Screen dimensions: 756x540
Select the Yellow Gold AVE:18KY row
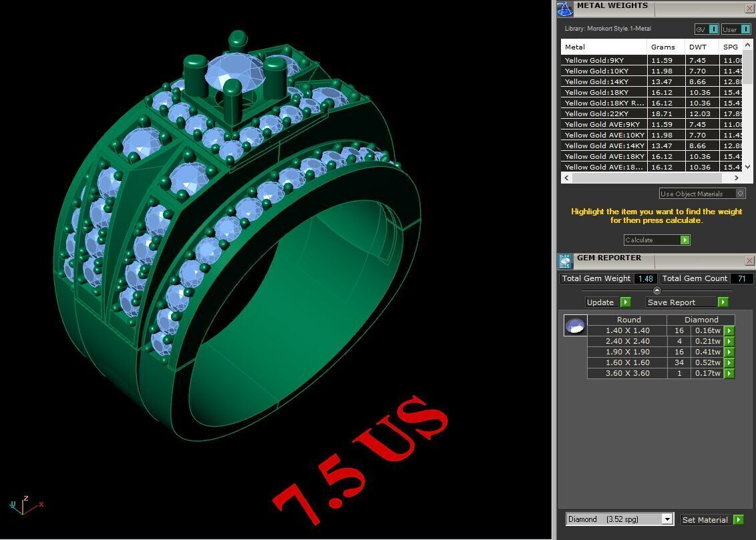pos(651,156)
